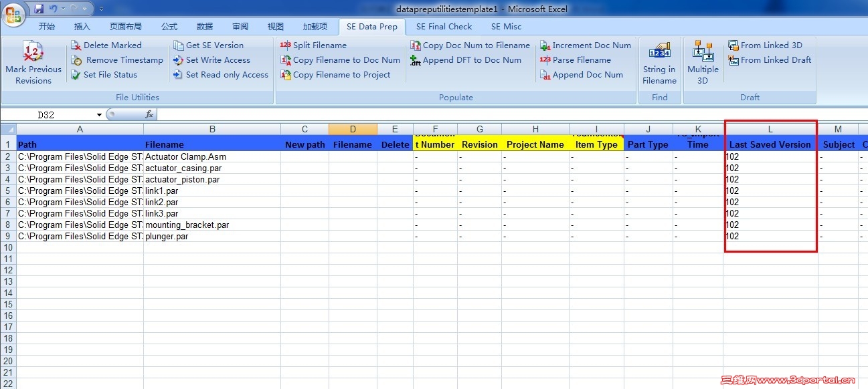Image resolution: width=868 pixels, height=389 pixels.
Task: Click Remove Timestamp tool
Action: (117, 60)
